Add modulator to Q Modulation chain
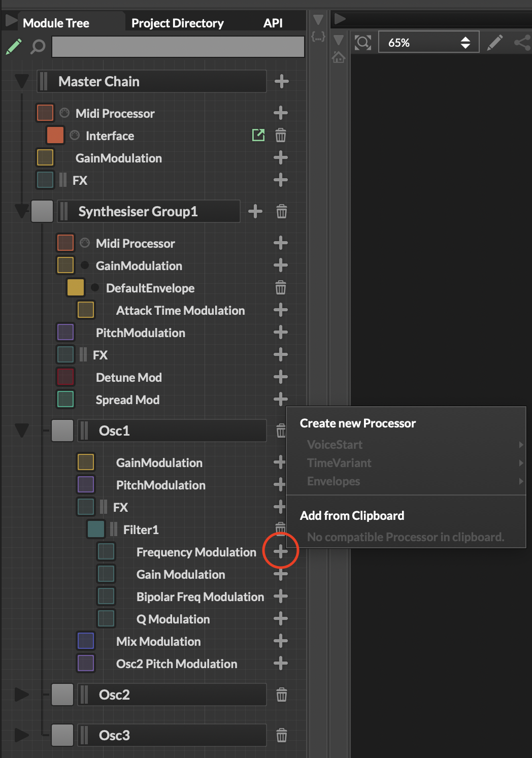This screenshot has height=758, width=532. pyautogui.click(x=280, y=619)
